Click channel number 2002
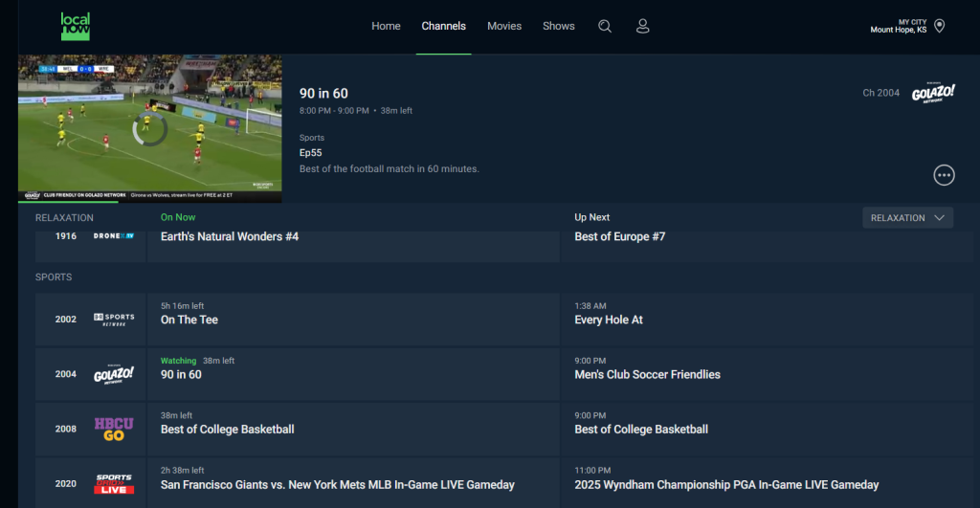This screenshot has height=508, width=980. (66, 320)
